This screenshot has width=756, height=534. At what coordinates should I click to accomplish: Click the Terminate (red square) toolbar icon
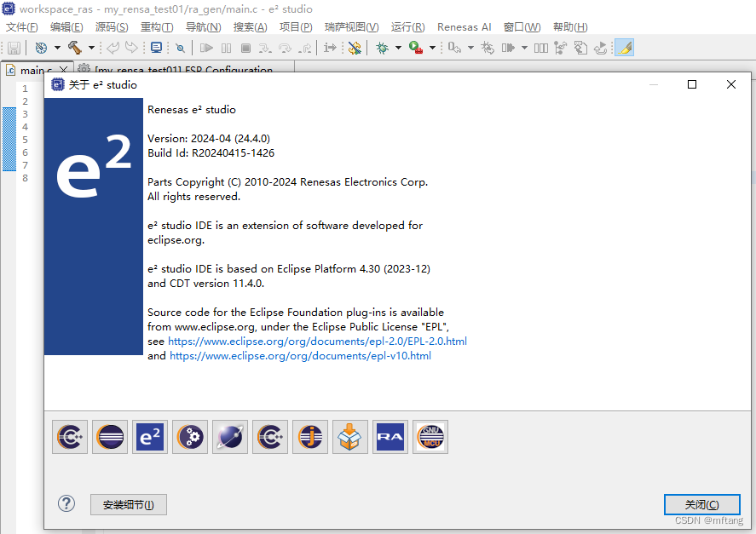246,49
